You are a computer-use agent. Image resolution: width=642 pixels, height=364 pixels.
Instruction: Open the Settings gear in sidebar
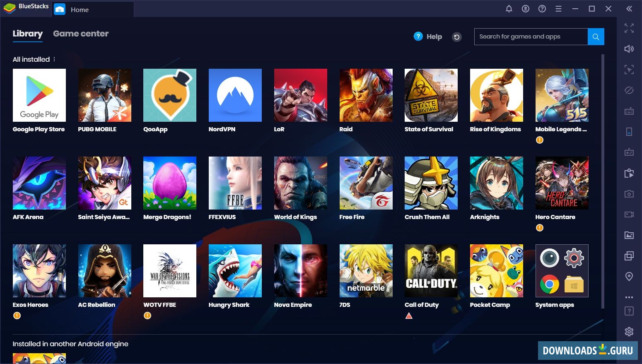629,331
